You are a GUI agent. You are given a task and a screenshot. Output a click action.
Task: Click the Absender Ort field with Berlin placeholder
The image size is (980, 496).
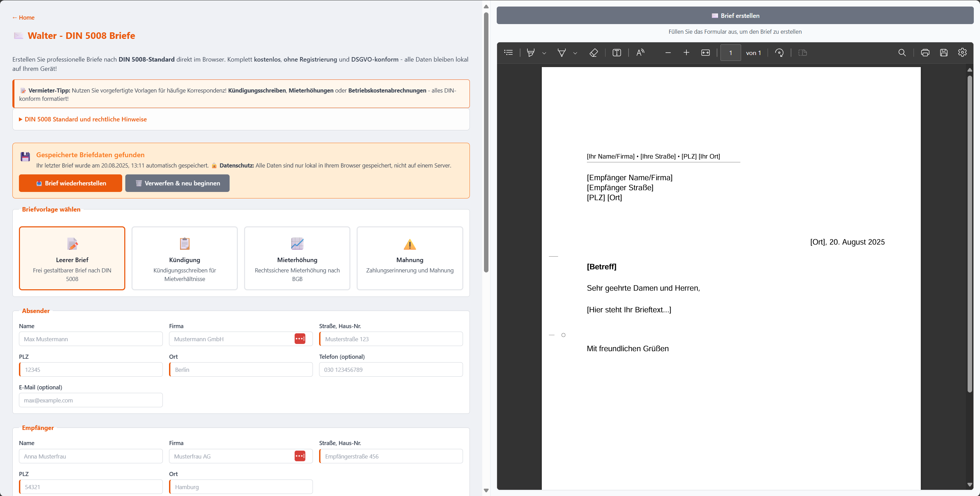pos(241,370)
